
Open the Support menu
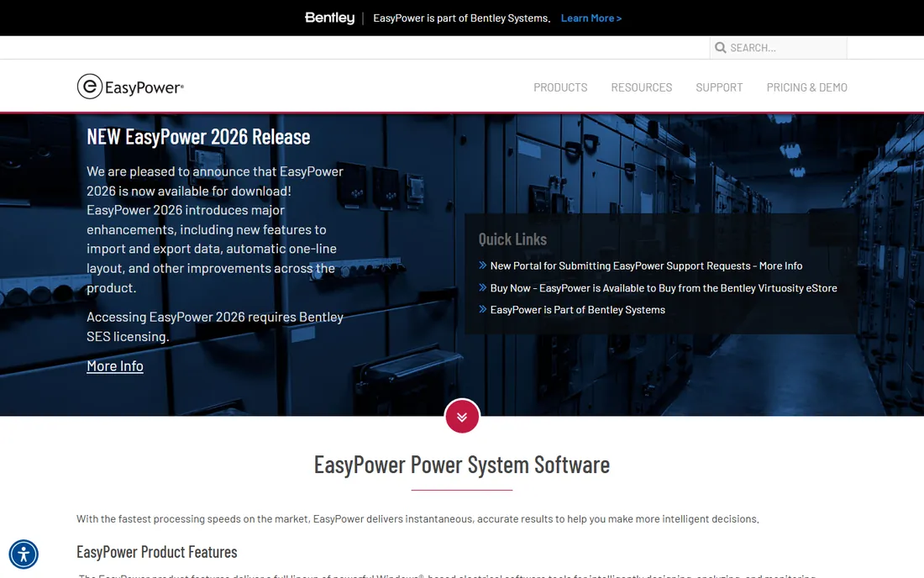click(719, 87)
